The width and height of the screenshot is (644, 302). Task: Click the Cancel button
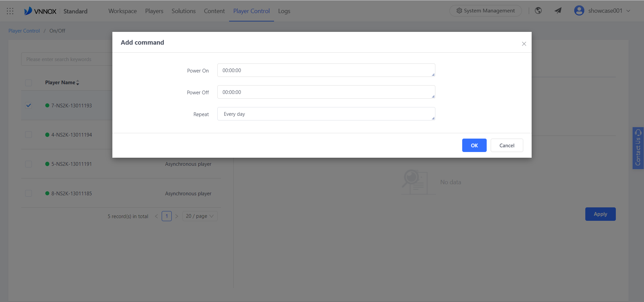pos(507,145)
